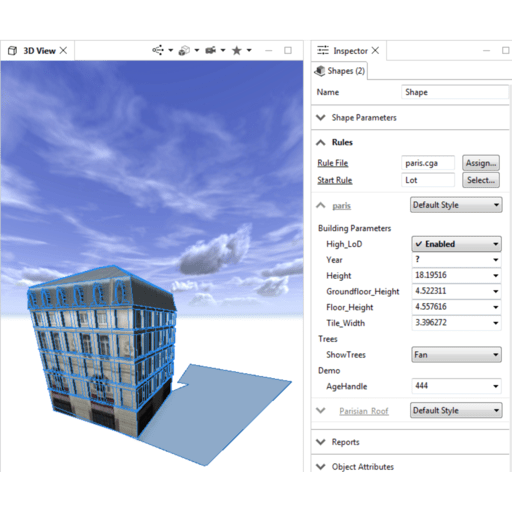
Task: Select the Inspector tab
Action: coord(350,51)
